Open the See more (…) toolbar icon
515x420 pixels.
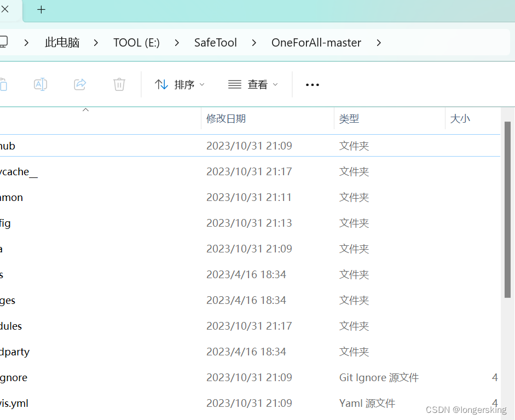tap(312, 84)
